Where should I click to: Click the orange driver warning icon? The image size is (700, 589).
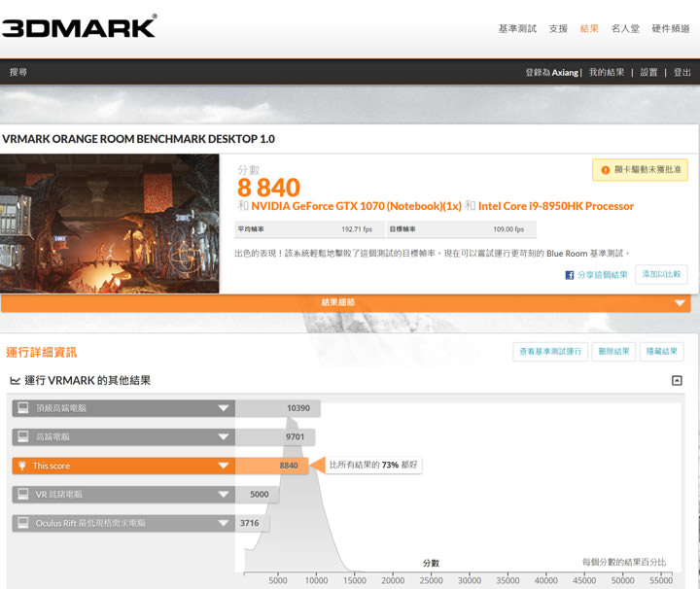[x=606, y=170]
